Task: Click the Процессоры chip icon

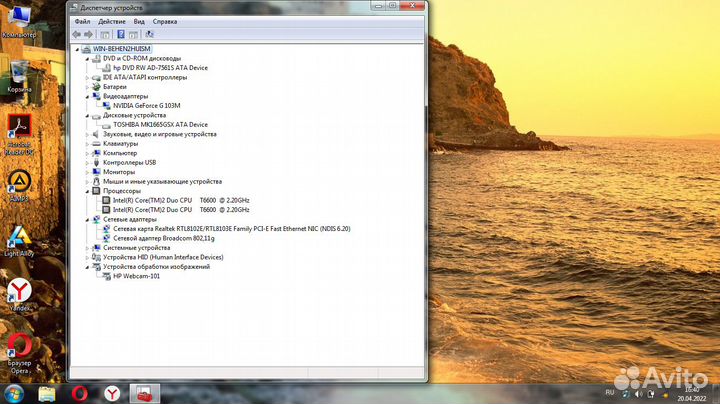Action: click(x=96, y=191)
